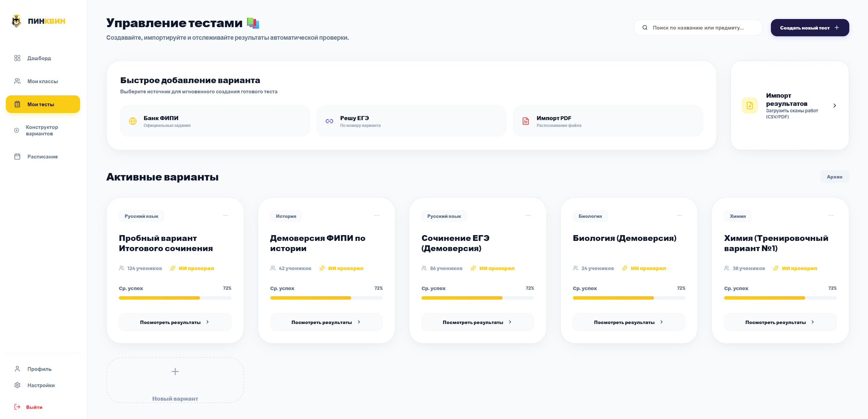
Task: Go to Мои классы section
Action: (42, 81)
